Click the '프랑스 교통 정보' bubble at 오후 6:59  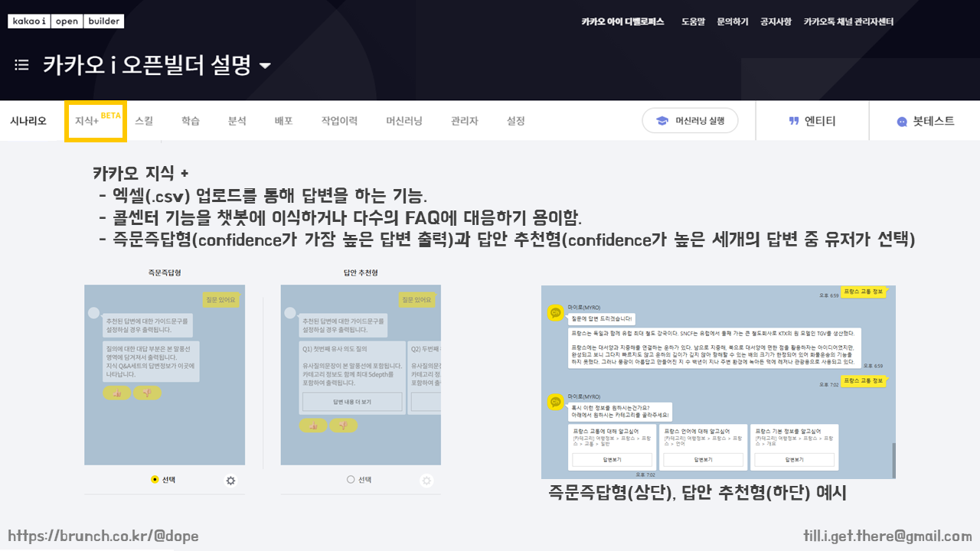pos(864,292)
